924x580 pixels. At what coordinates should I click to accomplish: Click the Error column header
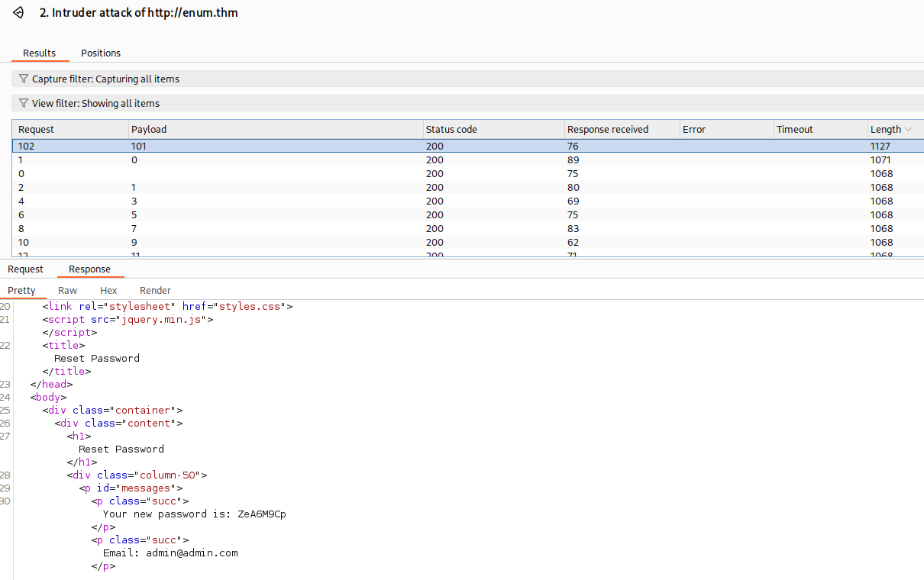(726, 130)
